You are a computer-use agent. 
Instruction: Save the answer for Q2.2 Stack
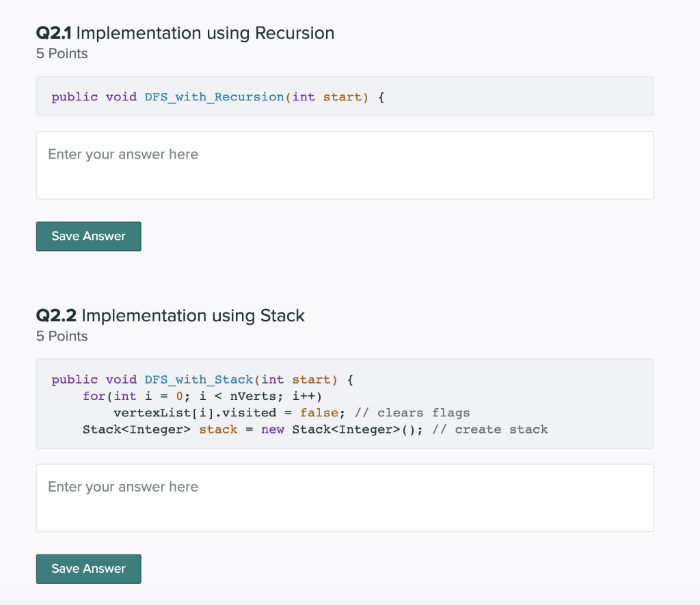tap(89, 569)
